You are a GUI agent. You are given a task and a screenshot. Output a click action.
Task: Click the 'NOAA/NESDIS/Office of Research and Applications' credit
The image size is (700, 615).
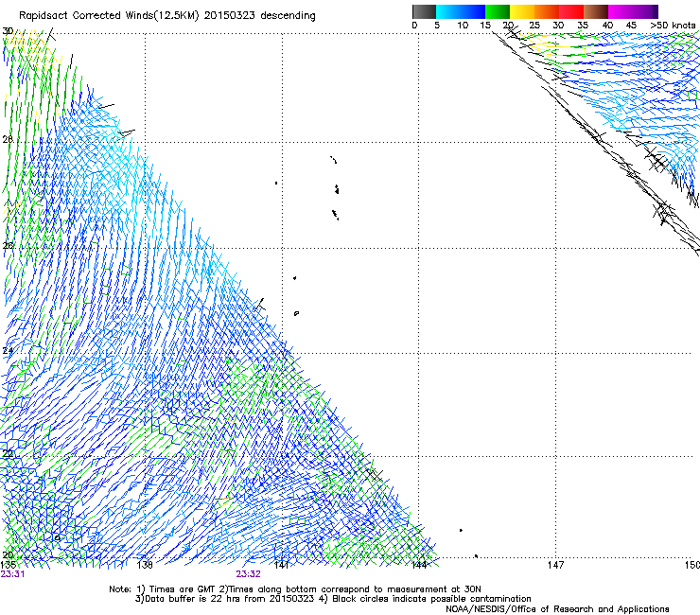557,609
